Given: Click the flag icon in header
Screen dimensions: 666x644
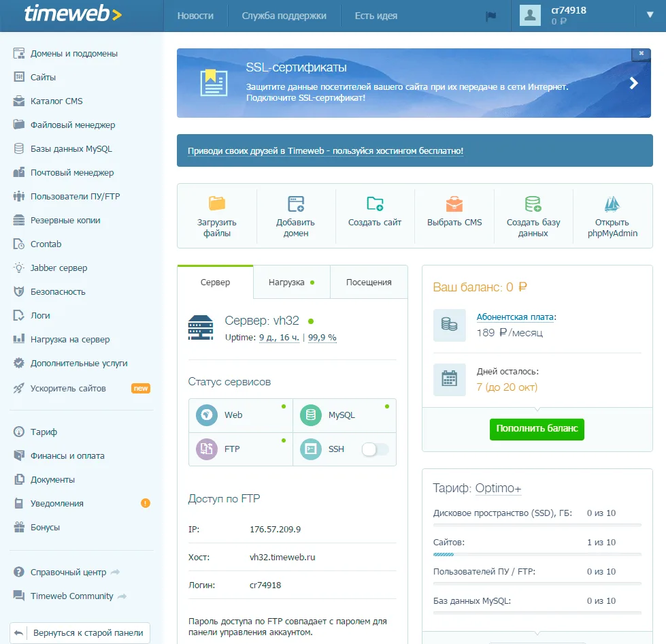Looking at the screenshot, I should (491, 16).
